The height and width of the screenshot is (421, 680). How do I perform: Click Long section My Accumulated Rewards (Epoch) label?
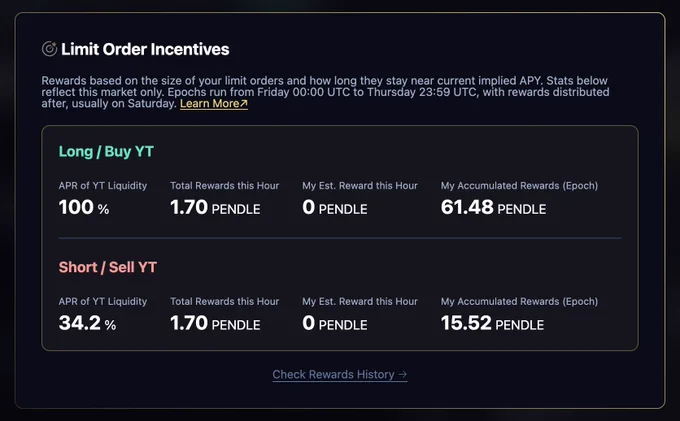519,186
